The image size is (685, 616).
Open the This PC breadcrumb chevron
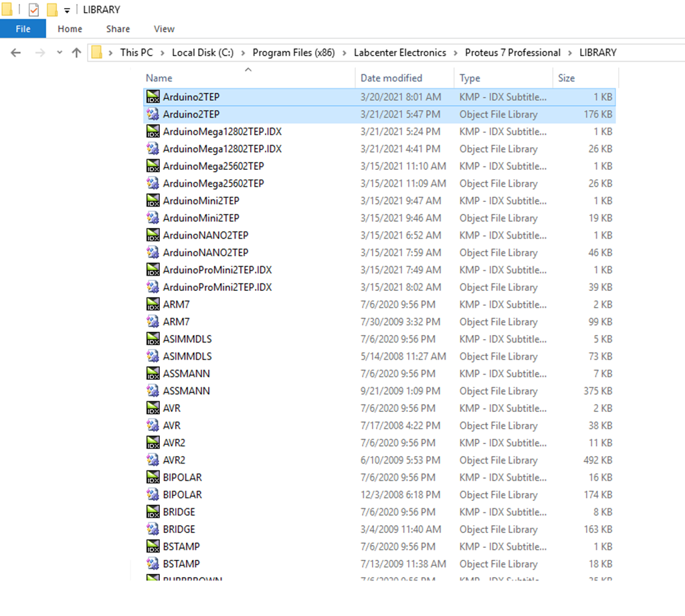(x=163, y=52)
